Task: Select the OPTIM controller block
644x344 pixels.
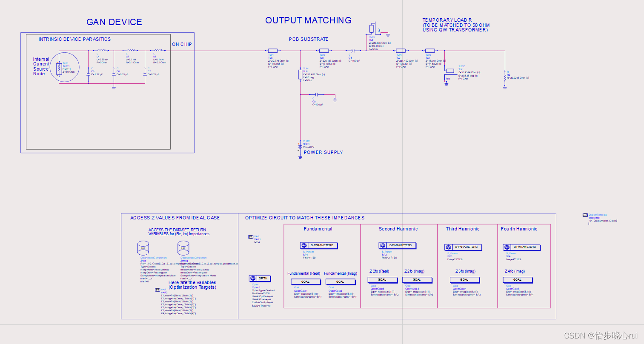Action: (x=260, y=279)
